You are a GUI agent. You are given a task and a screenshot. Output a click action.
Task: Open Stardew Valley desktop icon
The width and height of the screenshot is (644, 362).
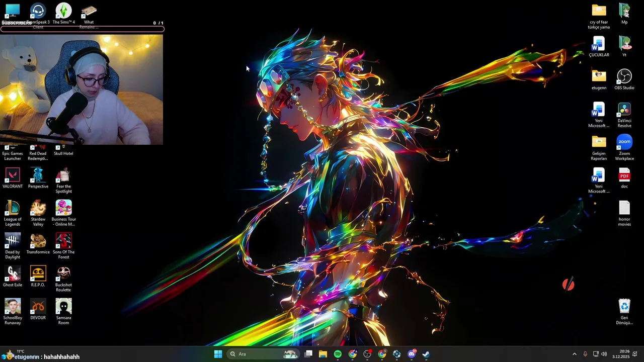(38, 208)
